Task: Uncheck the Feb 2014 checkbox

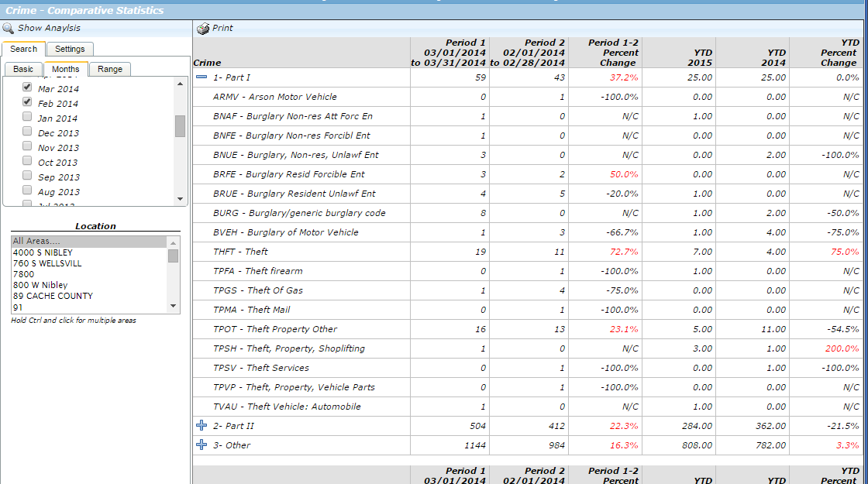Action: point(27,102)
